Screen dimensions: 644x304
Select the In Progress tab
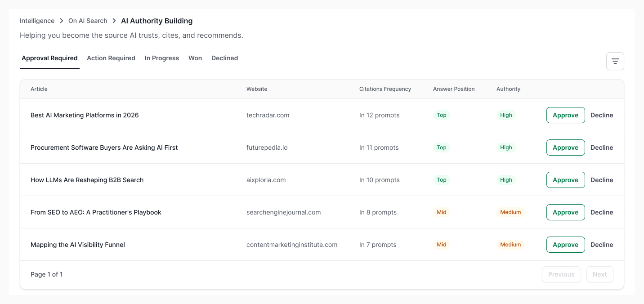click(162, 58)
